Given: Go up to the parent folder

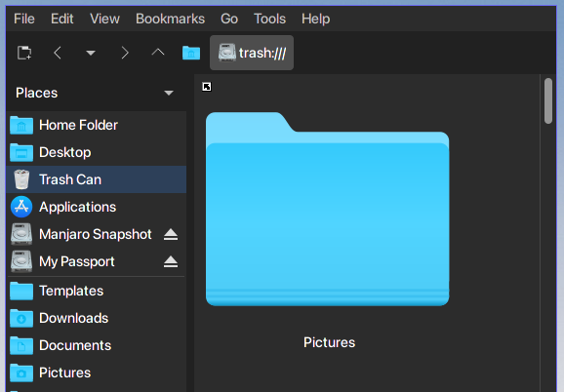Looking at the screenshot, I should pos(158,53).
